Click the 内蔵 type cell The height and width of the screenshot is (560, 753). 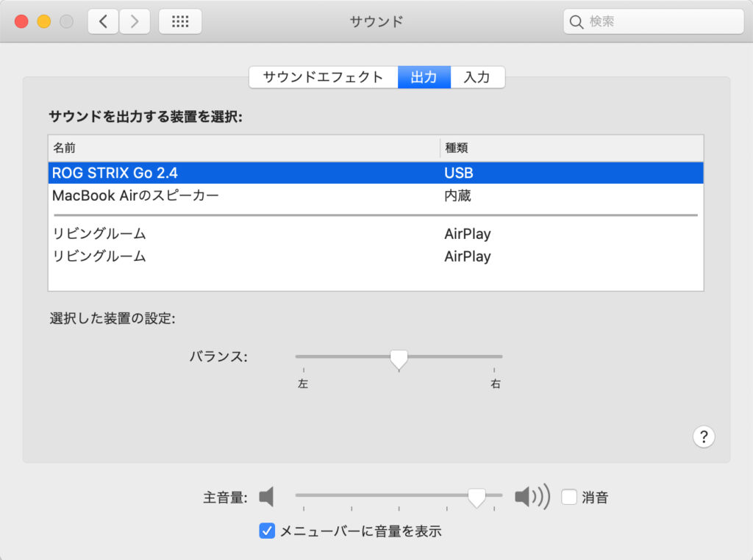pos(457,195)
